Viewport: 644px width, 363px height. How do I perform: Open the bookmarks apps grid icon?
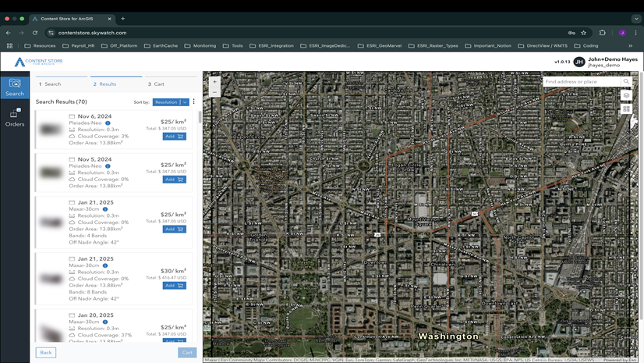9,45
